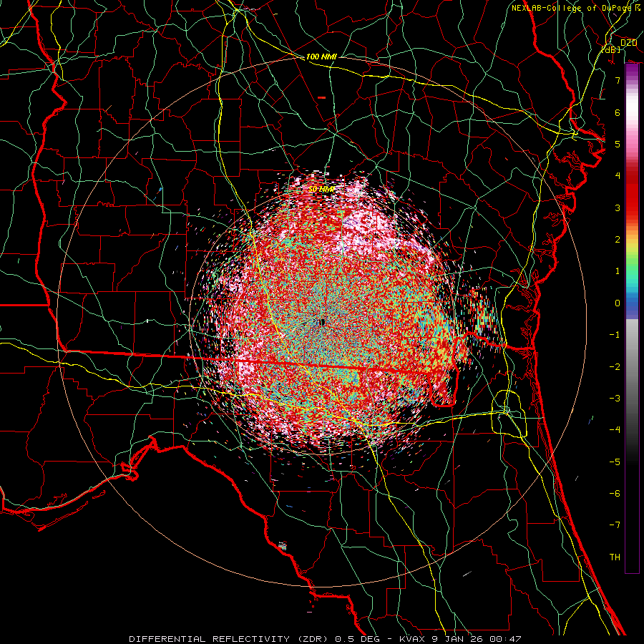Click the -1 value on color scale
Screen dimensions: 644x644
coord(615,335)
